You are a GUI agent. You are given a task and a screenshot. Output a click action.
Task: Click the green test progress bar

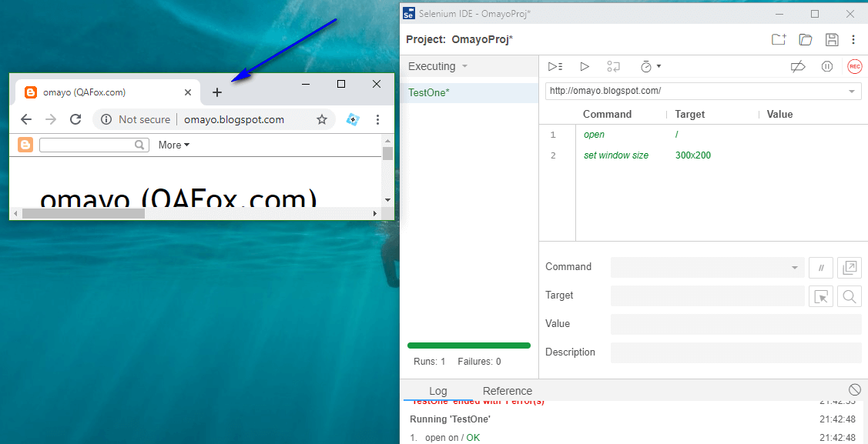coord(468,346)
